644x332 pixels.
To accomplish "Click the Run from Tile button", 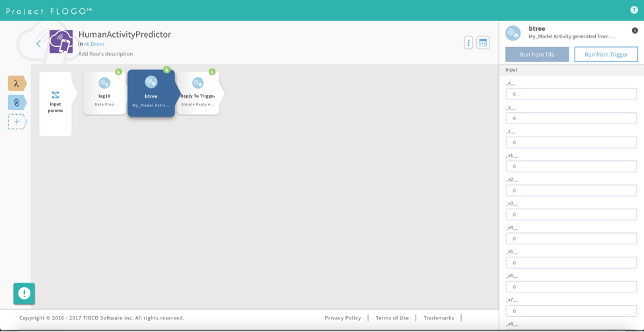I will pos(537,54).
